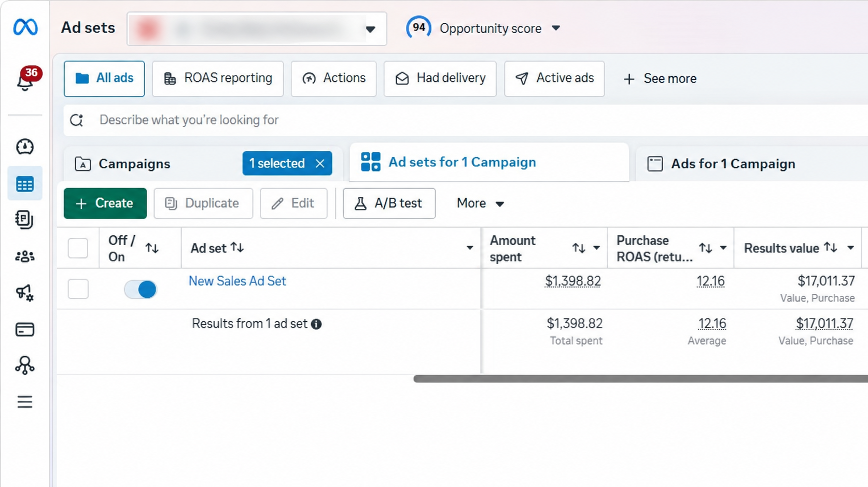
Task: Open Events Manager node icon in sidebar
Action: (x=25, y=366)
